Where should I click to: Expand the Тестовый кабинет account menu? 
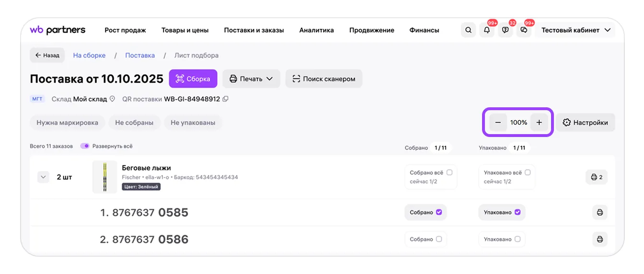point(575,30)
